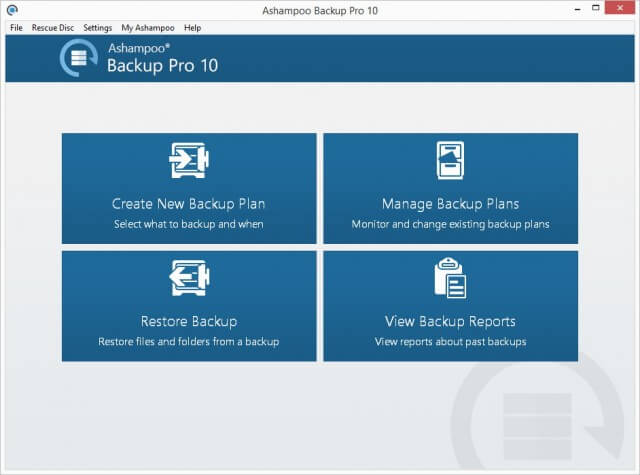The height and width of the screenshot is (475, 640).
Task: Click 'Select what to backup and when' text
Action: click(189, 224)
